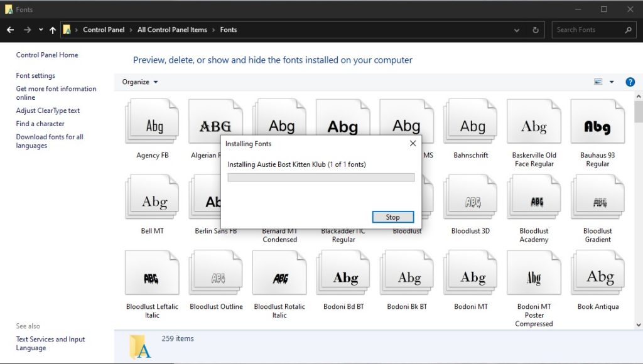Go to All Control Panel Items breadcrumb
Image resolution: width=643 pixels, height=364 pixels.
pos(172,29)
